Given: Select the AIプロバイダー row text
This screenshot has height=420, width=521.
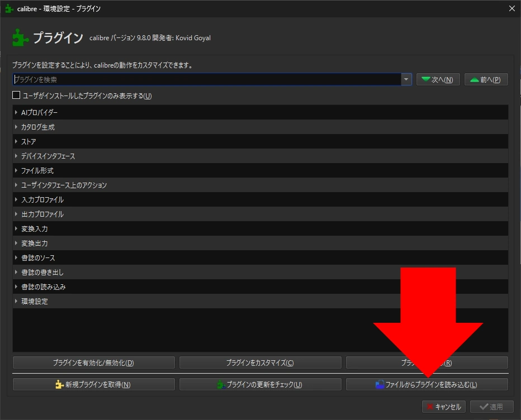Looking at the screenshot, I should [39, 113].
